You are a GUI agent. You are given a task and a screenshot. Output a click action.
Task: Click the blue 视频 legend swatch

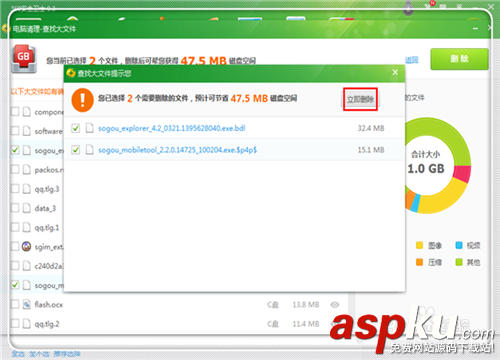459,245
